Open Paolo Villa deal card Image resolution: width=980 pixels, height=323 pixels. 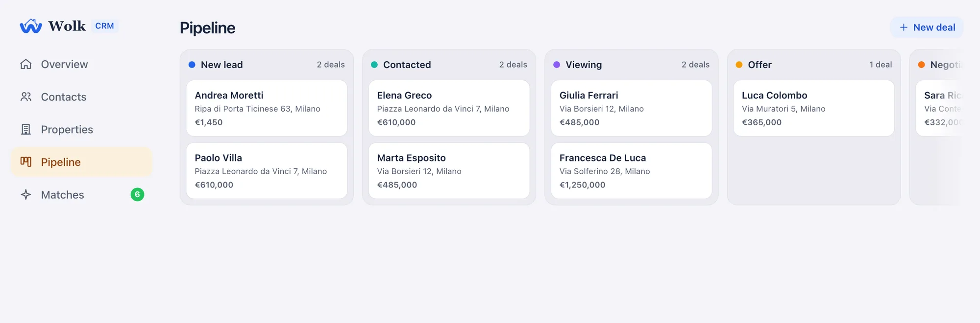point(267,171)
